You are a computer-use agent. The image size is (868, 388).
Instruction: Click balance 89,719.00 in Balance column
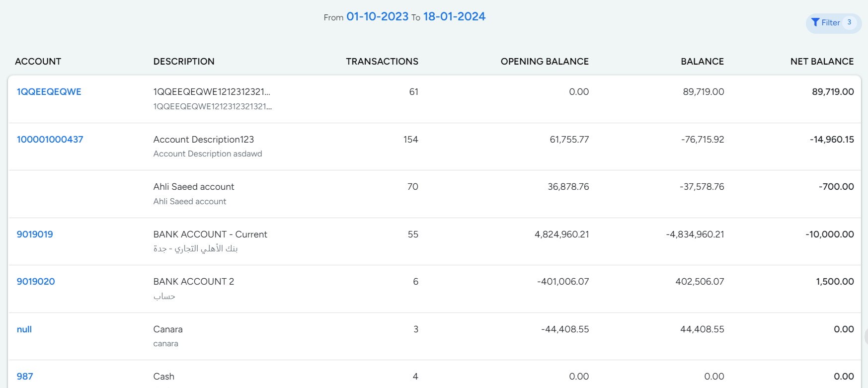(x=704, y=92)
